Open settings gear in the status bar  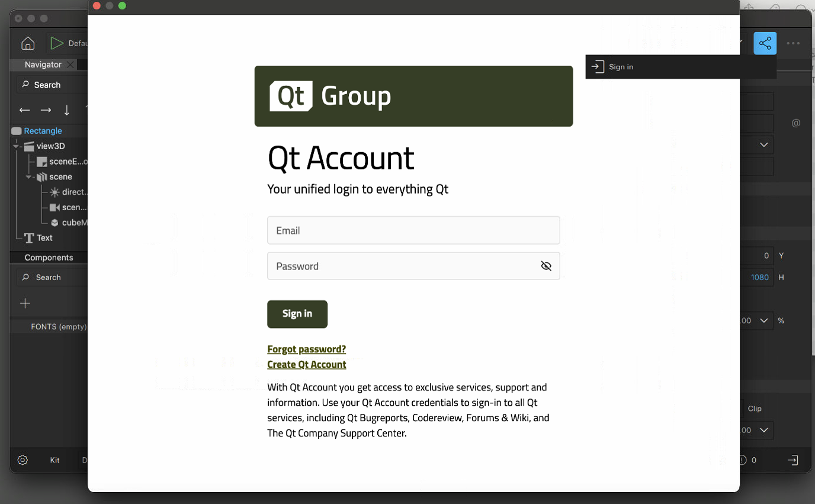pyautogui.click(x=23, y=460)
